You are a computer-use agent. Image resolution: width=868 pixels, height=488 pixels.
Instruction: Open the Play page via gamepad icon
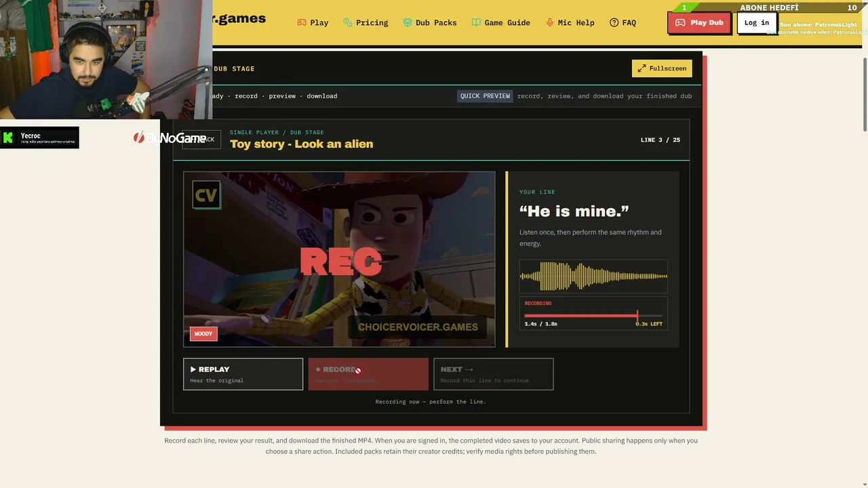point(302,22)
